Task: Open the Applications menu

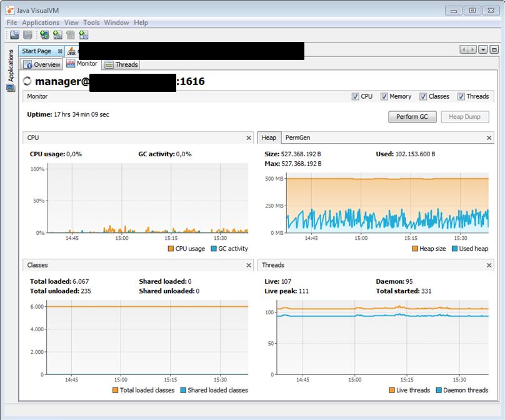Action: pyautogui.click(x=41, y=22)
